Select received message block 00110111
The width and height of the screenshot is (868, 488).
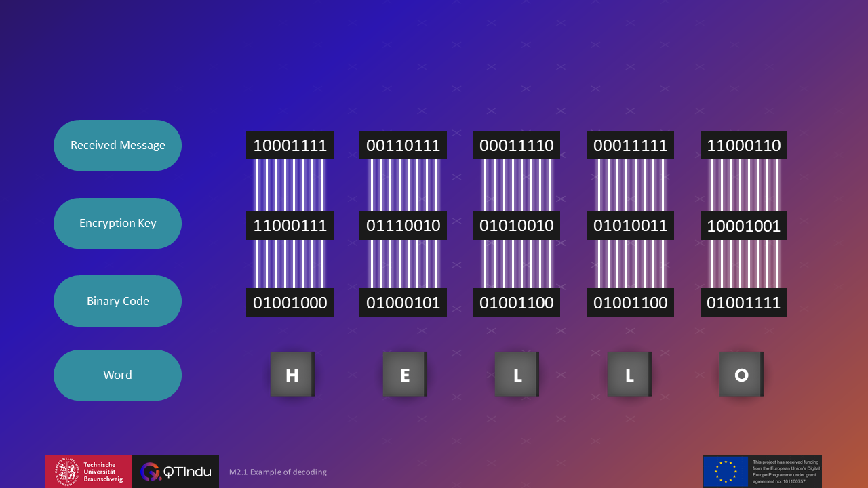403,145
